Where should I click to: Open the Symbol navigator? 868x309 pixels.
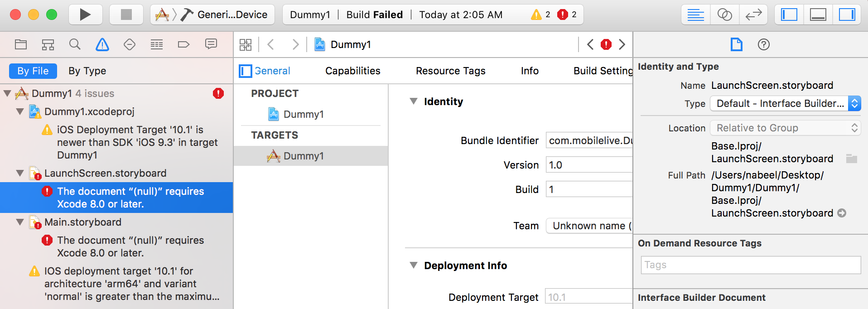click(x=48, y=44)
